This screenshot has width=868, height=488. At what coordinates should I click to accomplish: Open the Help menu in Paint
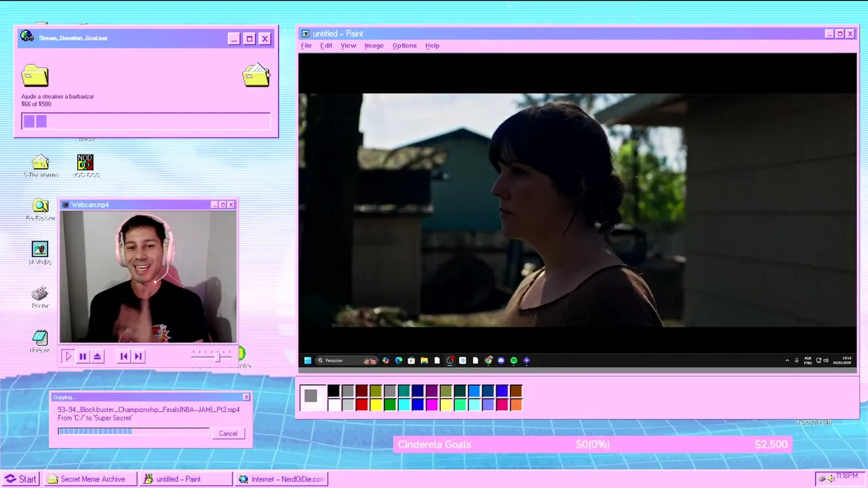coord(432,45)
